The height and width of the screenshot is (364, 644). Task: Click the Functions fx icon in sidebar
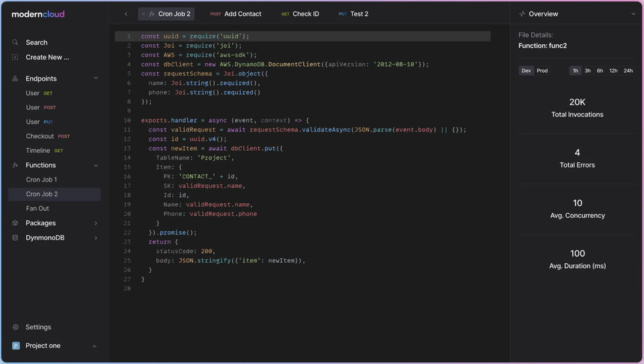[x=15, y=165]
